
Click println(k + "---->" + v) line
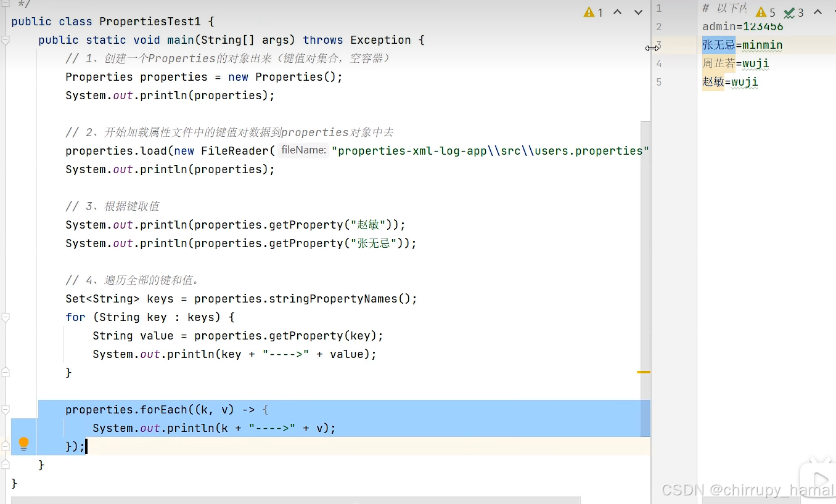point(214,428)
